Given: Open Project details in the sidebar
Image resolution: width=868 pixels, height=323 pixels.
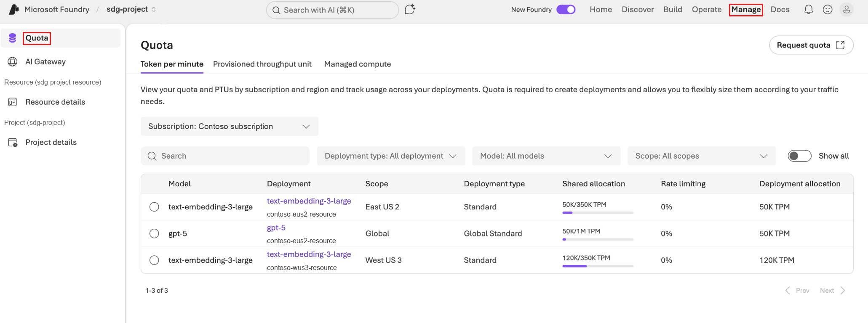Looking at the screenshot, I should (60, 142).
